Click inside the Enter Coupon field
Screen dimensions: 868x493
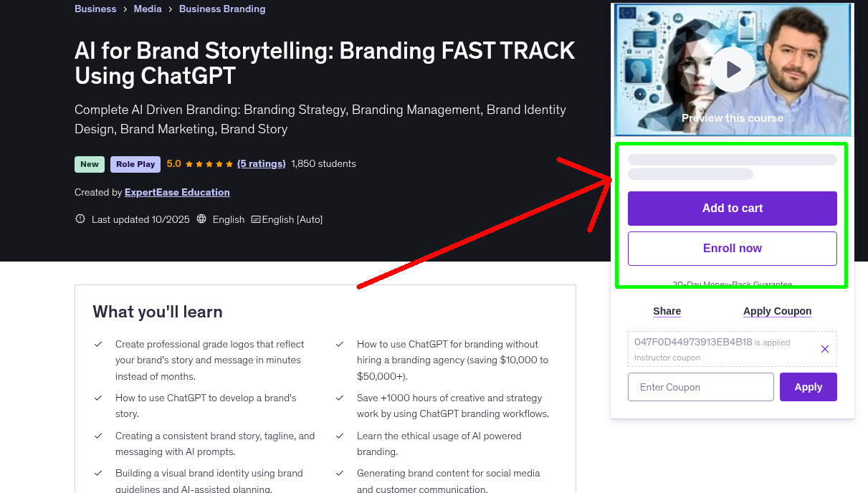700,387
